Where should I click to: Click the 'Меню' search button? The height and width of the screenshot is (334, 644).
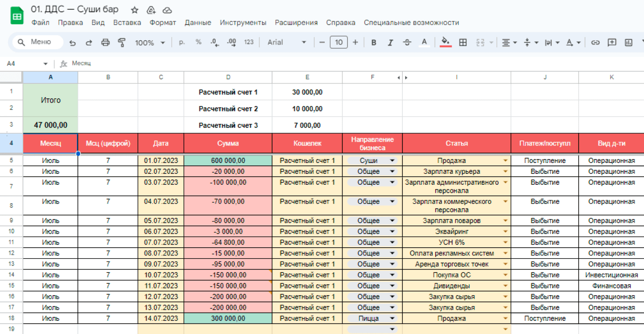tap(37, 42)
